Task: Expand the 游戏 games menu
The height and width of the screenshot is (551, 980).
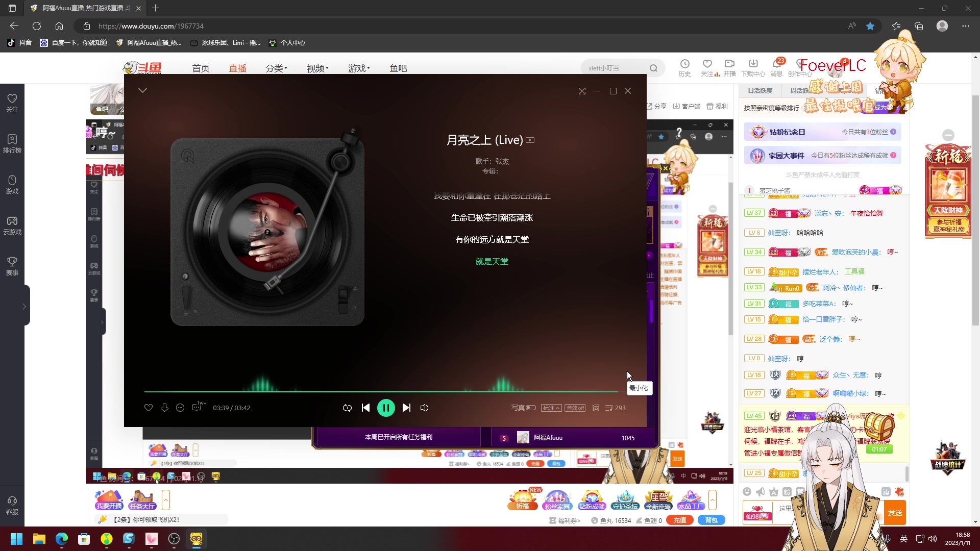Action: (359, 68)
